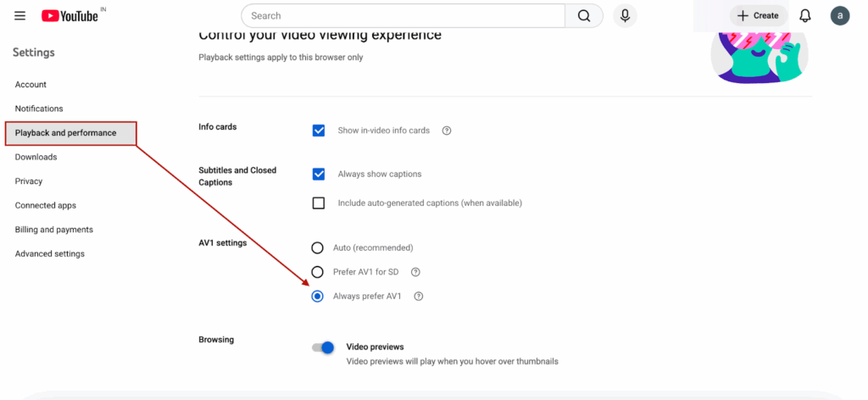Click help icon next to Prefer AV1 for SD
Viewport: 868px width, 400px height.
coord(415,272)
